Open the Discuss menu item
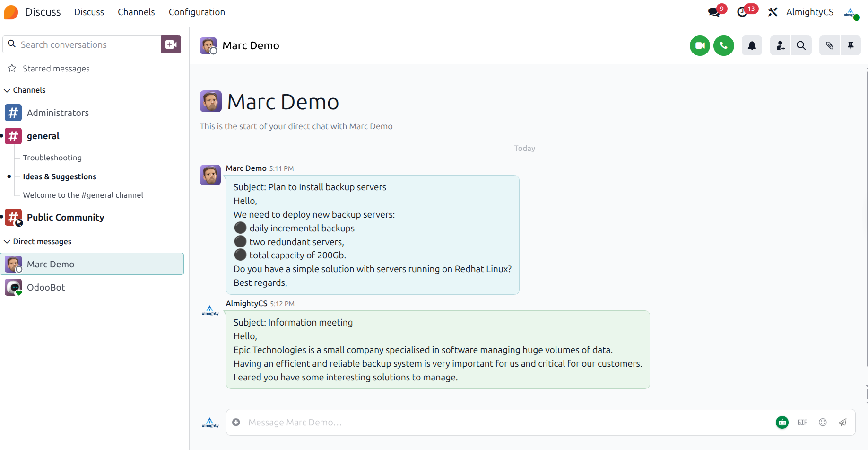This screenshot has width=868, height=450. click(x=89, y=12)
